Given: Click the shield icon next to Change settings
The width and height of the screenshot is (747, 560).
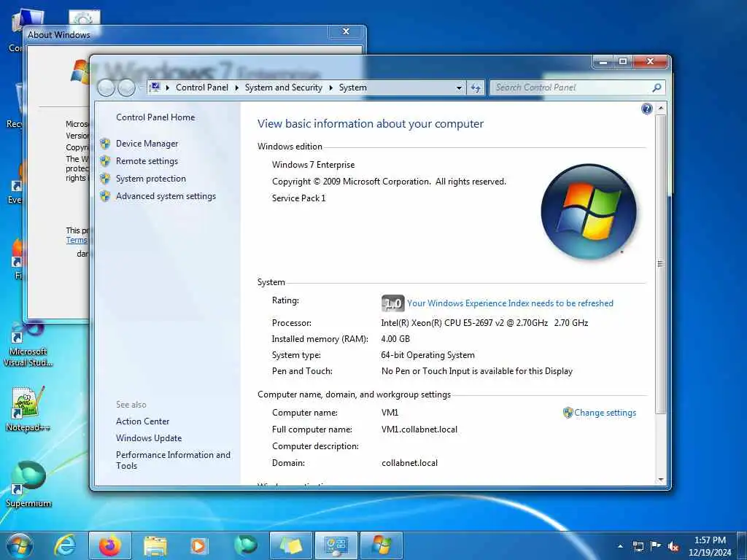Looking at the screenshot, I should 568,413.
